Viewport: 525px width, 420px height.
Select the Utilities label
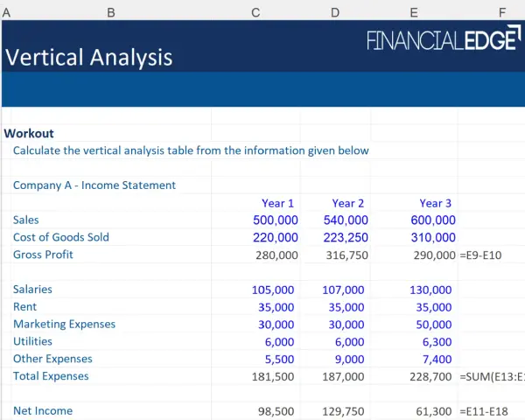[32, 341]
